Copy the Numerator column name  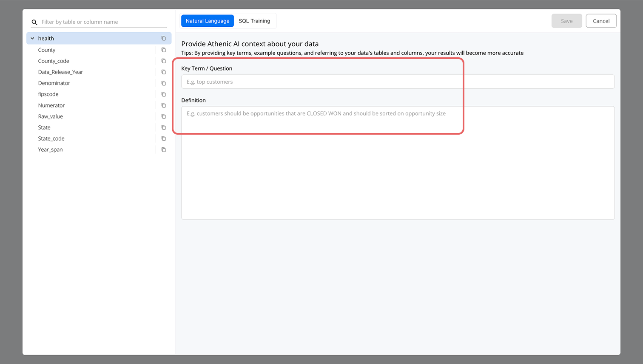pyautogui.click(x=163, y=105)
